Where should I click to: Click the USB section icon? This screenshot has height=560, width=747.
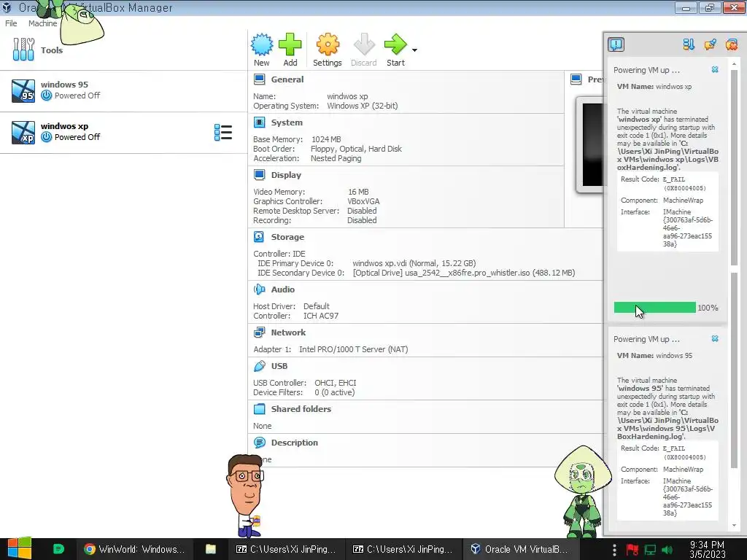pos(259,366)
